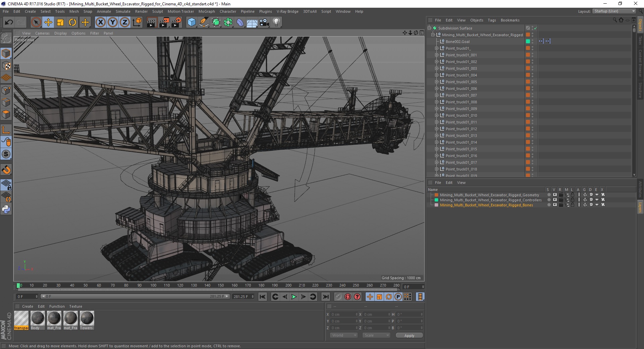
Task: Open Object Manager Tags menu
Action: coord(492,20)
